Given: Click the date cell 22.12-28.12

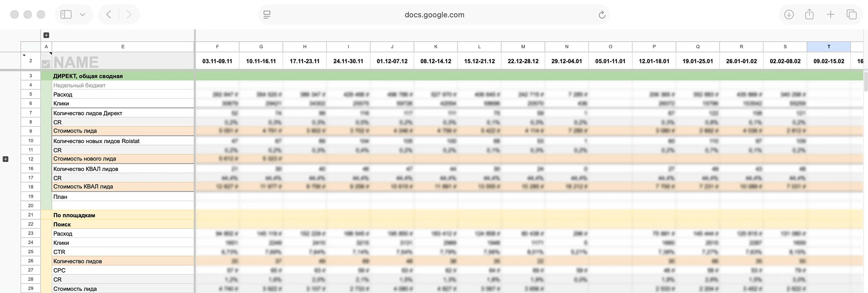Looking at the screenshot, I should click(523, 61).
